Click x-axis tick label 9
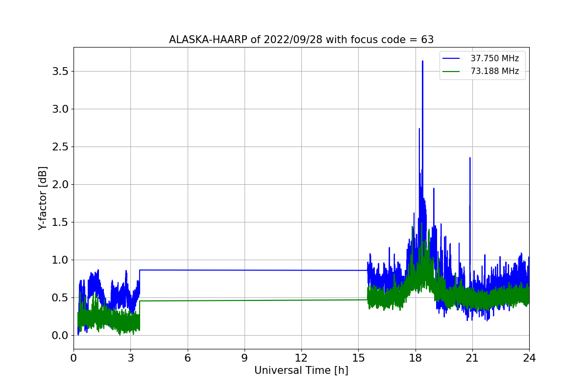 [245, 358]
